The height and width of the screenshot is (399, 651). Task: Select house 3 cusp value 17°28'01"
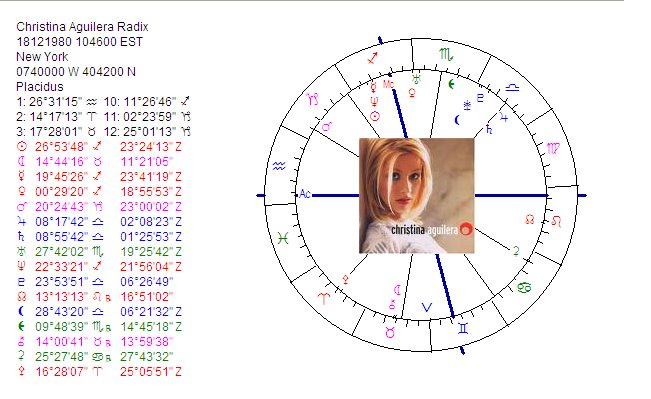[56, 132]
